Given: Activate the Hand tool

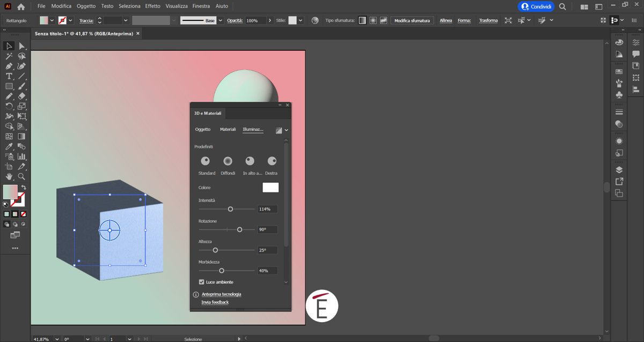Looking at the screenshot, I should (9, 176).
